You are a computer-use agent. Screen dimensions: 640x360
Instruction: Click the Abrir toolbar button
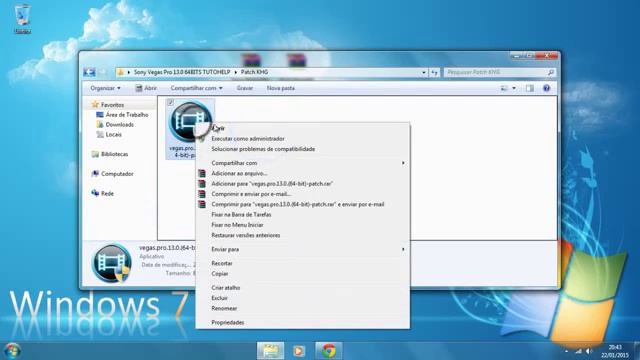click(x=146, y=88)
